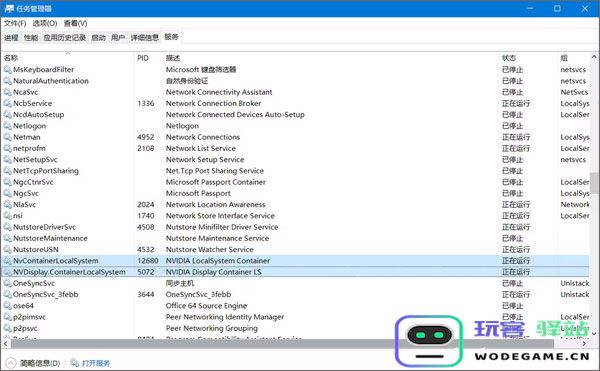Select the Network Location Awareness description
This screenshot has width=600, height=371.
tap(215, 205)
